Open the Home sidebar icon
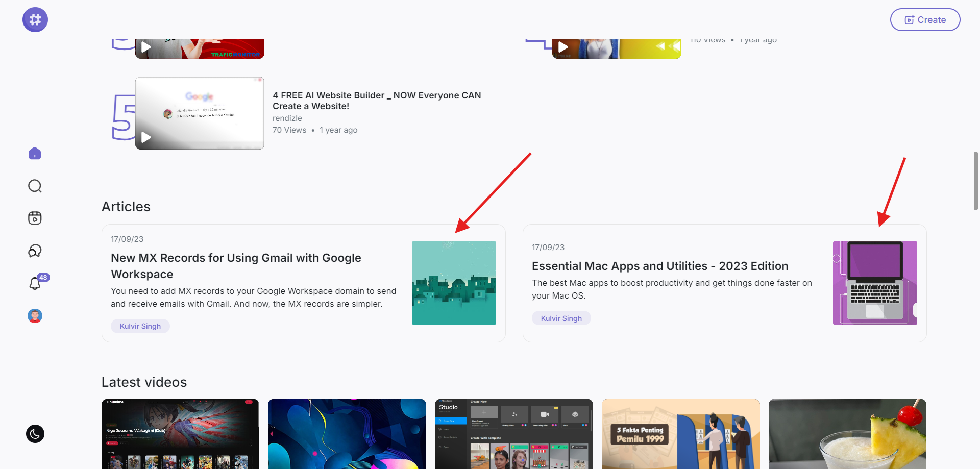The height and width of the screenshot is (469, 980). (35, 154)
